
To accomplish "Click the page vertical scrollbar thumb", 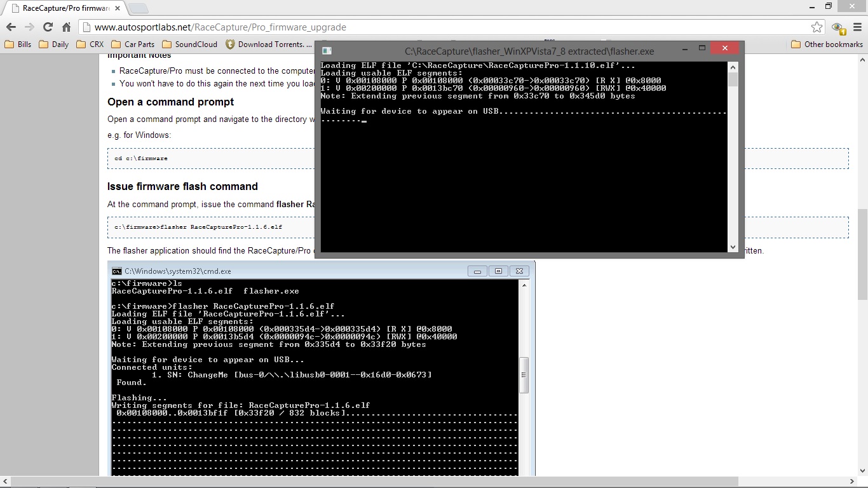I will click(x=862, y=254).
